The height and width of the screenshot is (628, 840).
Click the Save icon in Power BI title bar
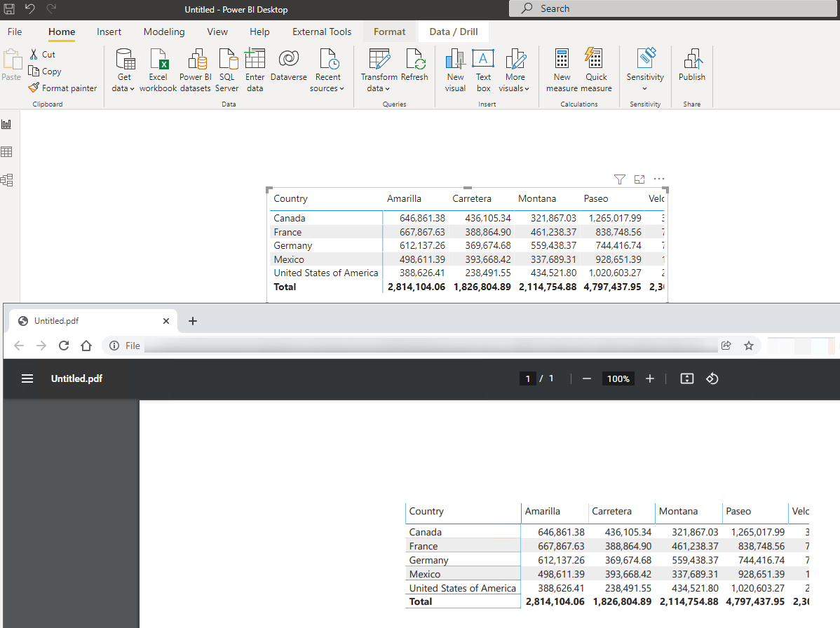(9, 8)
